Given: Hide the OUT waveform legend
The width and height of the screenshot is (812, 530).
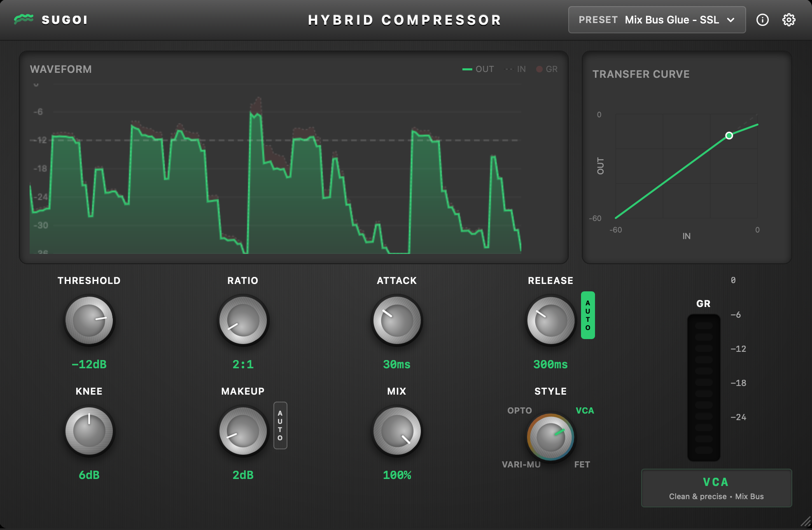Looking at the screenshot, I should coord(478,69).
